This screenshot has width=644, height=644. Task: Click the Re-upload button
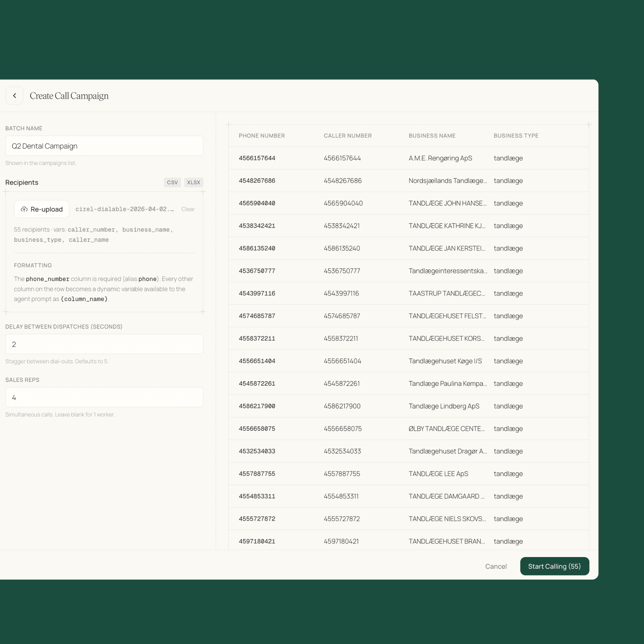[42, 209]
